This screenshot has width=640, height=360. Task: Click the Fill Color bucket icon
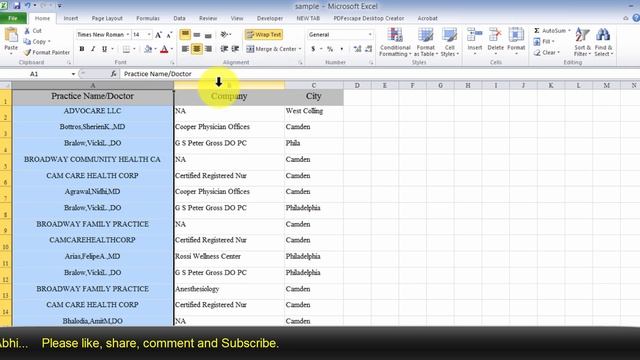point(148,49)
